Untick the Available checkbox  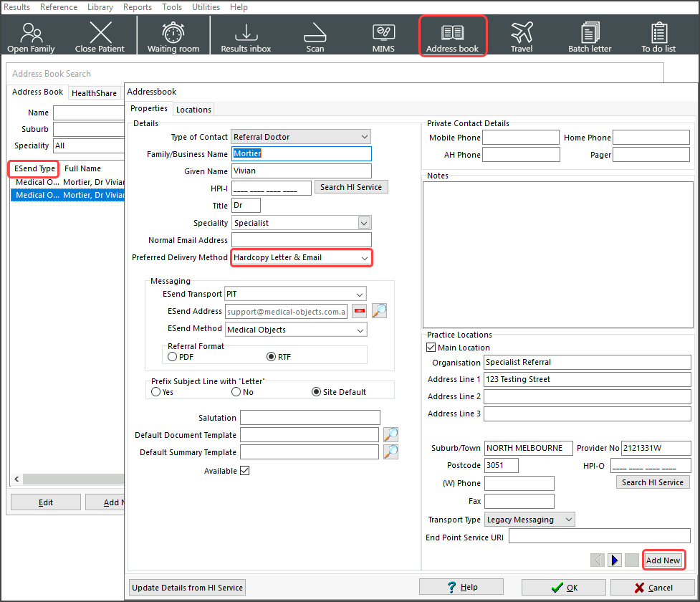click(245, 470)
